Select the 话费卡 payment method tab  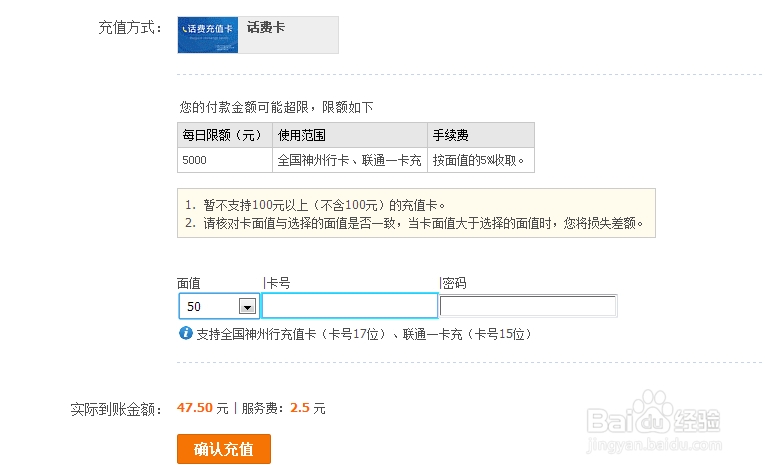(266, 28)
